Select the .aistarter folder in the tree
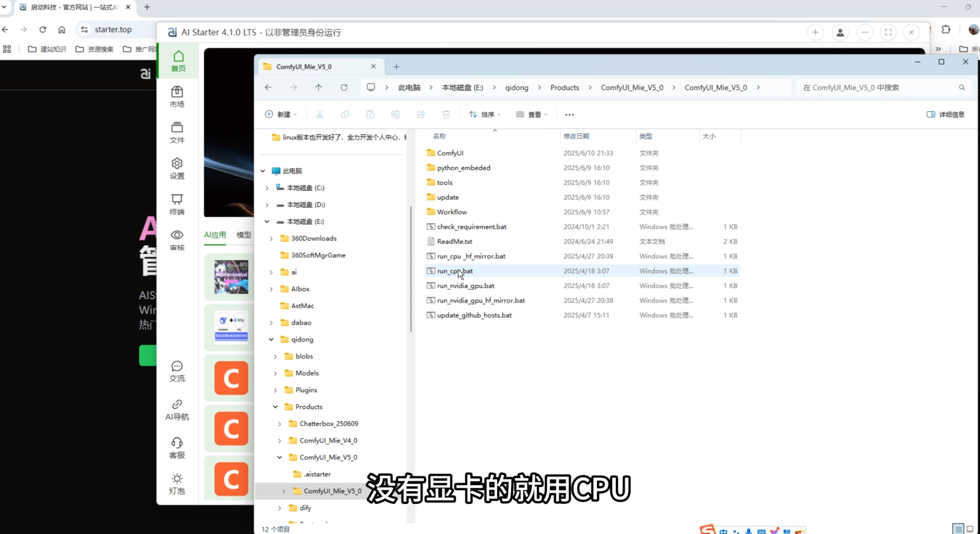This screenshot has width=980, height=534. click(x=317, y=474)
